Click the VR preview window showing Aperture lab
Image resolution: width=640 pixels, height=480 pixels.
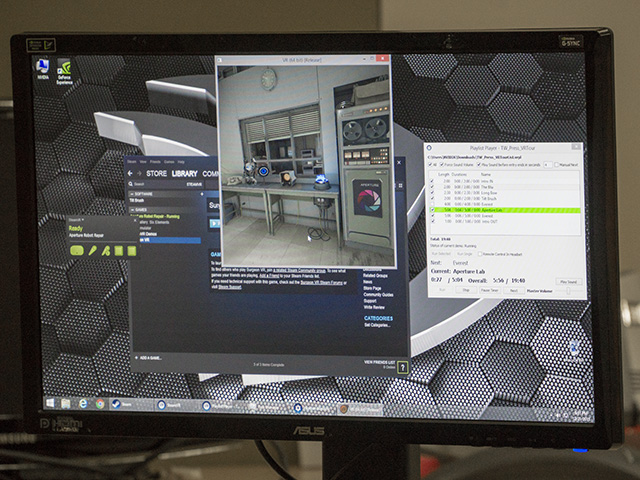point(307,165)
